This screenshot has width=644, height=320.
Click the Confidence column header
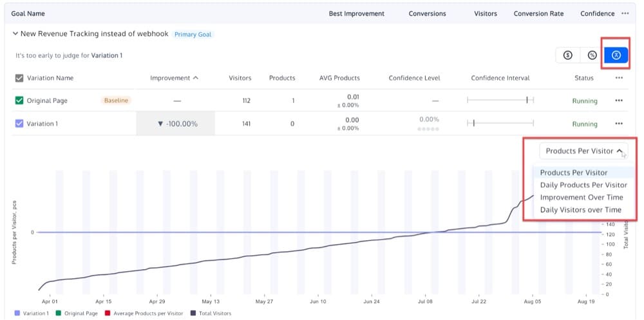597,14
